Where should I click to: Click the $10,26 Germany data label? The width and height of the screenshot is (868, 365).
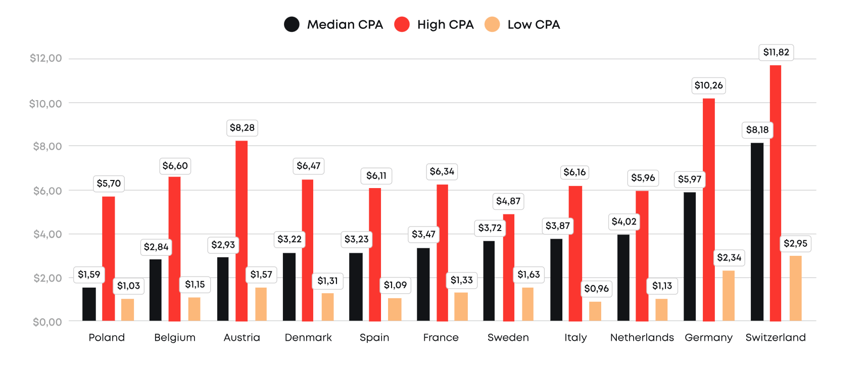pyautogui.click(x=708, y=85)
